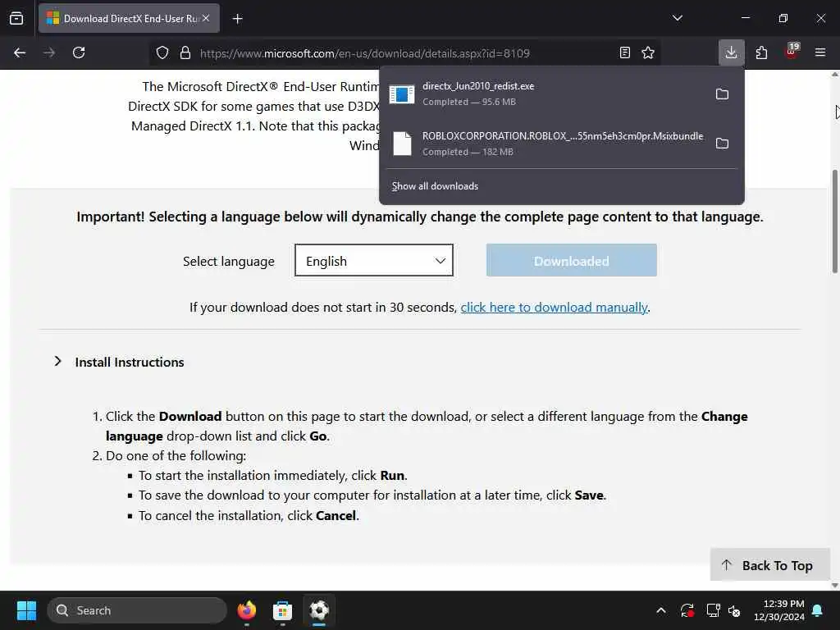This screenshot has height=630, width=840.
Task: Open the Firefox application hamburger menu
Action: pyautogui.click(x=820, y=52)
